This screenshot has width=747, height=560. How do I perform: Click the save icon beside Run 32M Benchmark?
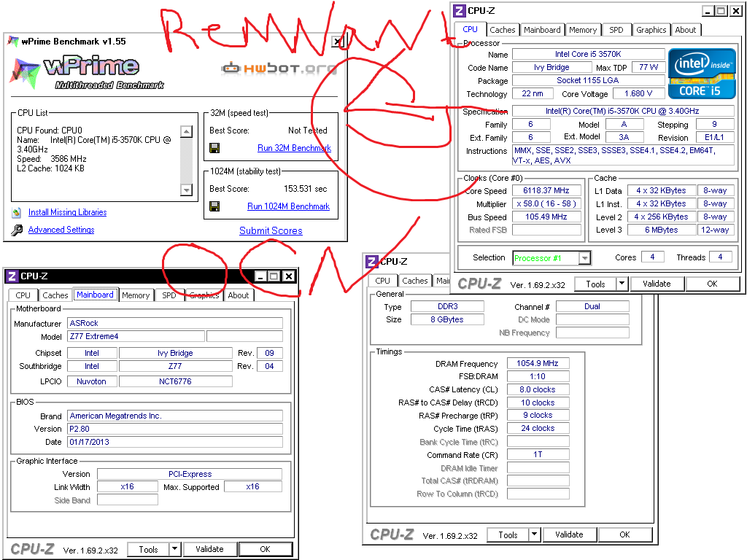214,148
